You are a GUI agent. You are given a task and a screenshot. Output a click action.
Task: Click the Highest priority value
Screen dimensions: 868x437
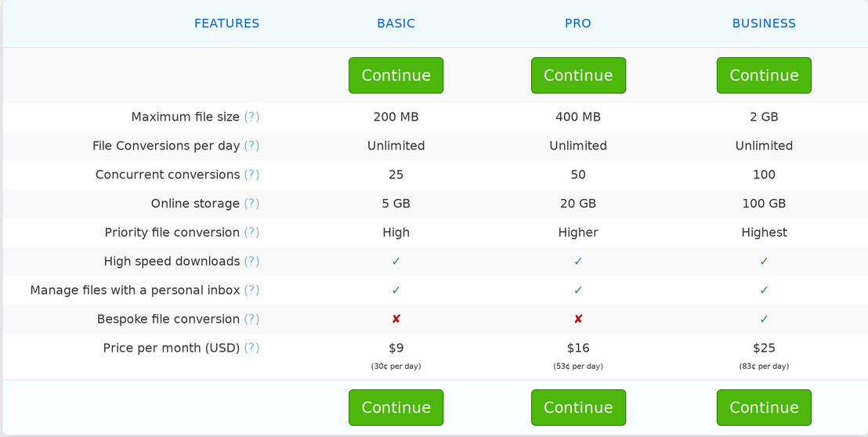tap(764, 233)
